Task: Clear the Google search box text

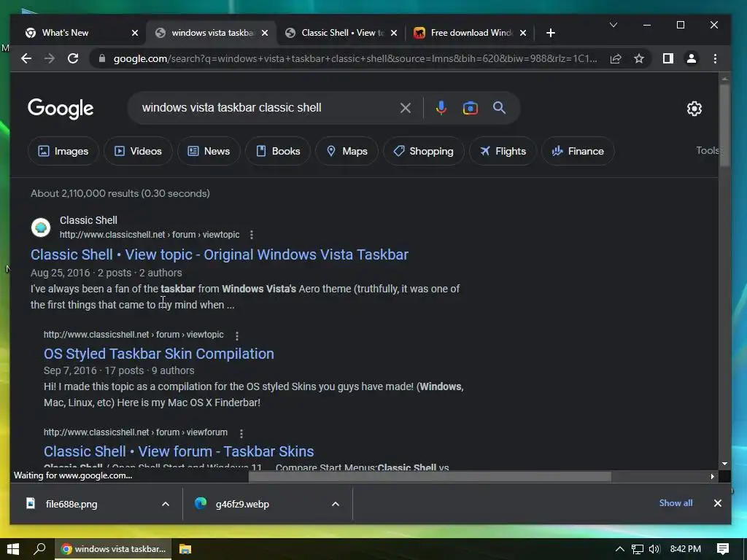Action: [406, 108]
